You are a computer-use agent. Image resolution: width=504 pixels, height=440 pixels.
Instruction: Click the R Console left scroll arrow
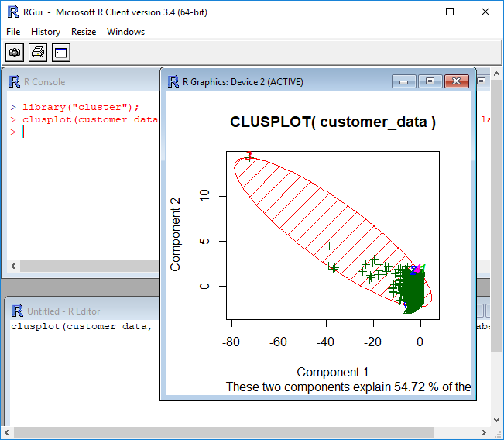13,266
